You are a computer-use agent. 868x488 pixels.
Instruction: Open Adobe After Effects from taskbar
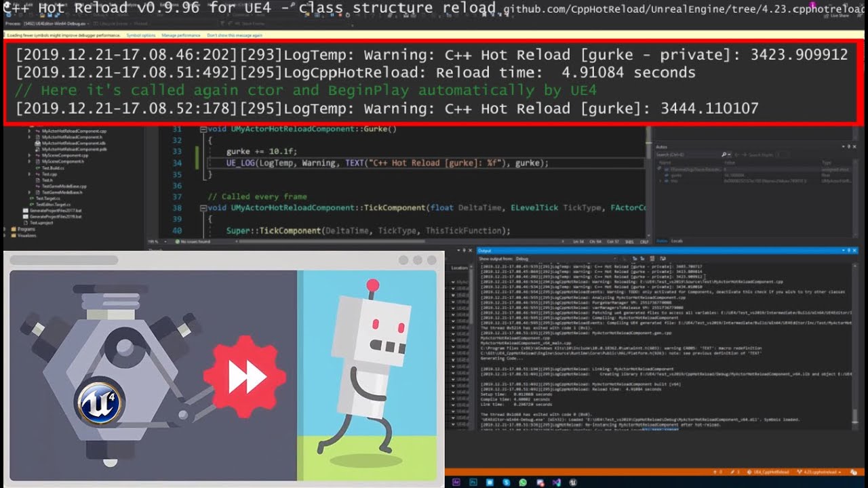point(456,482)
